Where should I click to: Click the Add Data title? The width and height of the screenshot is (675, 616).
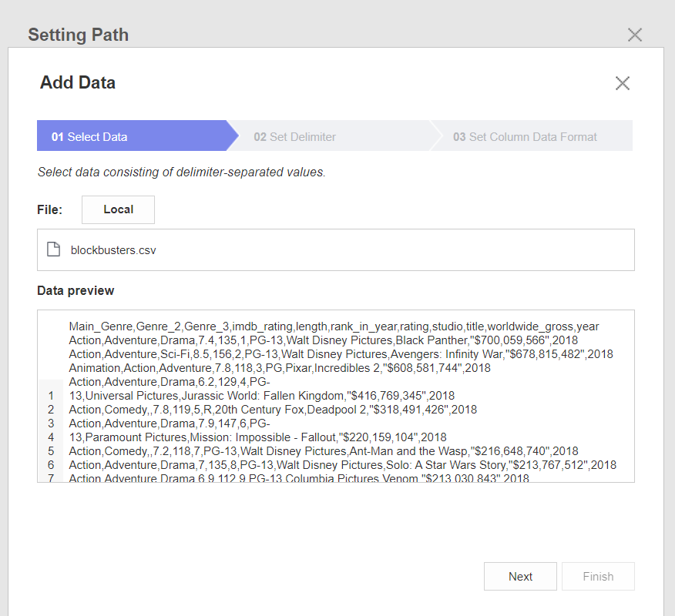[78, 82]
